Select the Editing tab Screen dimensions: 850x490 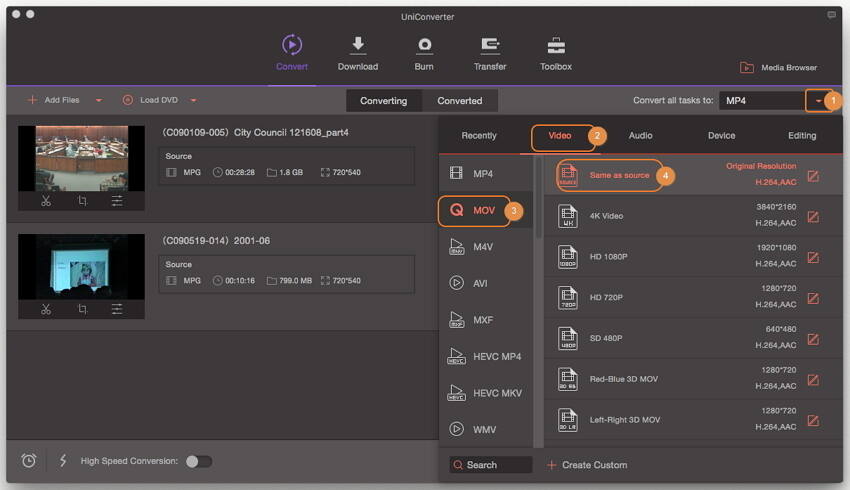(x=802, y=136)
